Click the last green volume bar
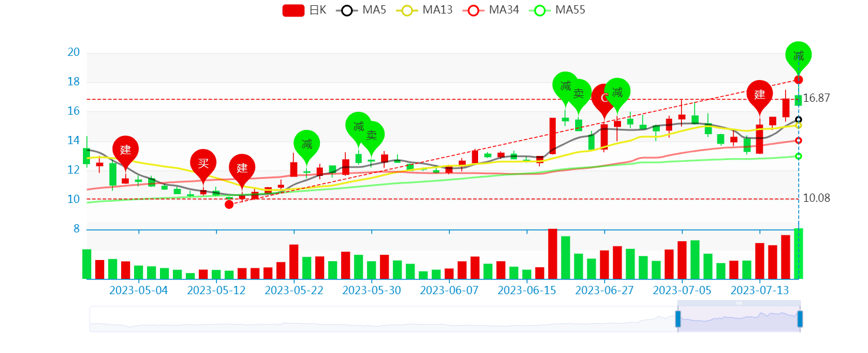 [x=799, y=254]
